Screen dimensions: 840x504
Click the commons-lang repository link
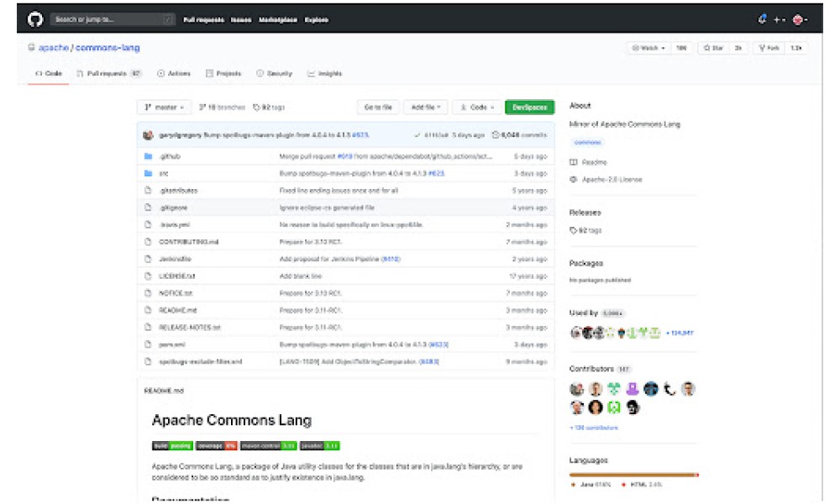[x=108, y=48]
